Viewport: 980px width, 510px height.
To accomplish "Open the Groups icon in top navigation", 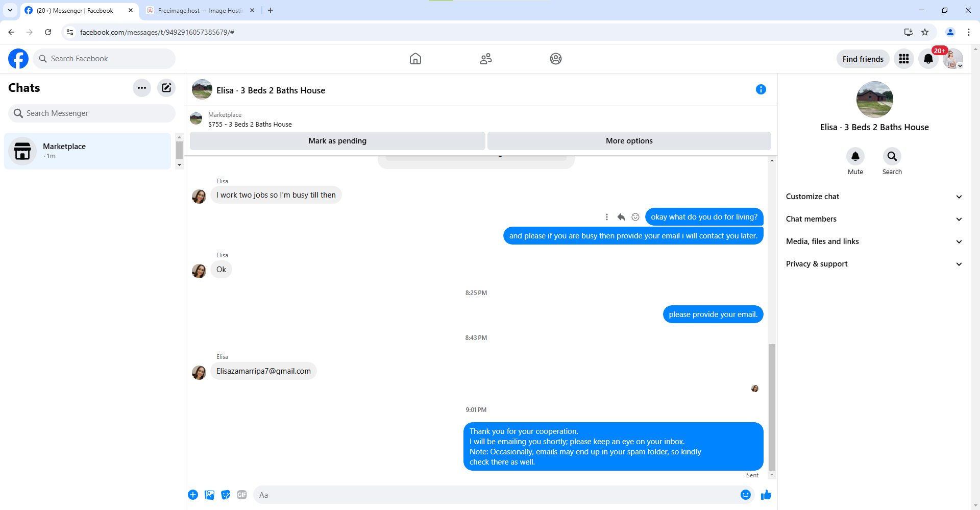I will [556, 59].
